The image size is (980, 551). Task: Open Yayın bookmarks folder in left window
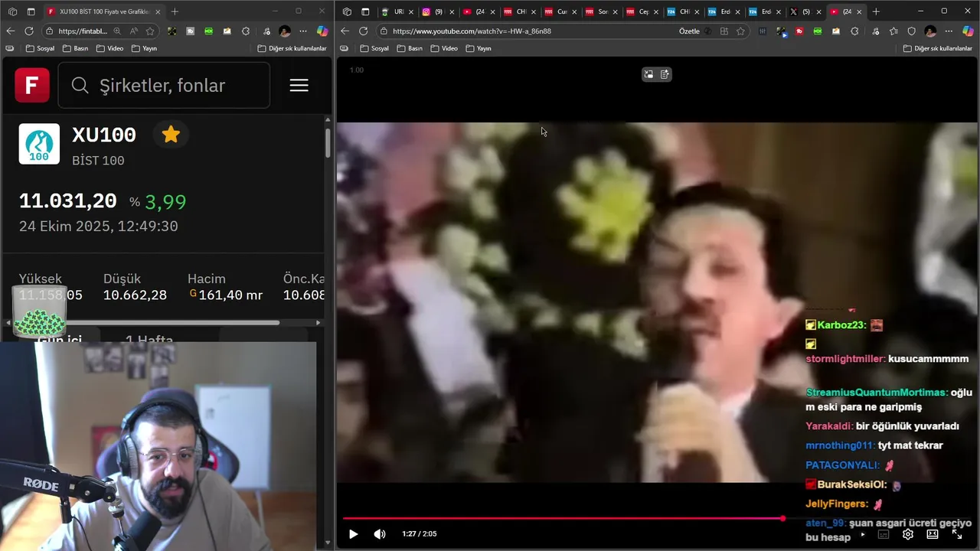[x=145, y=48]
